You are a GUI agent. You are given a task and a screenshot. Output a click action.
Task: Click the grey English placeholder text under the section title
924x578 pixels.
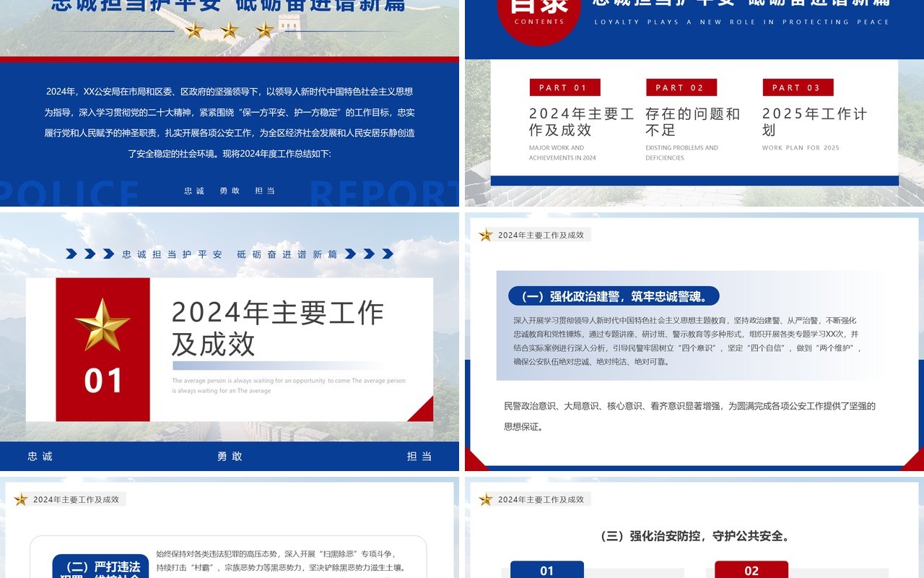tap(289, 386)
